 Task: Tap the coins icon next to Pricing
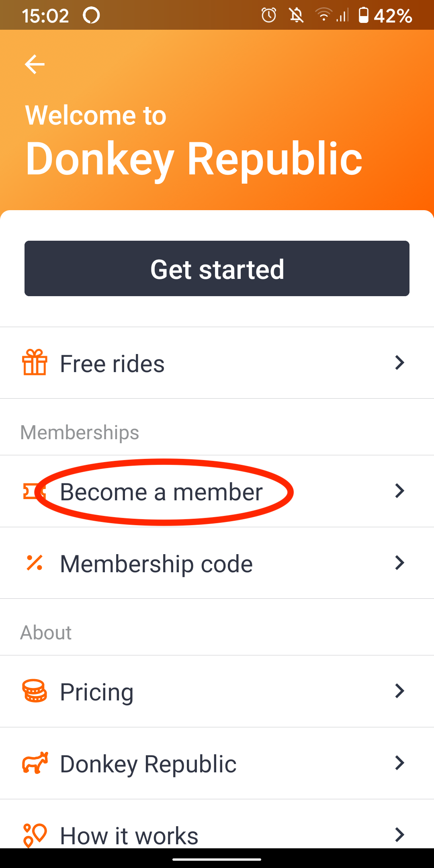(35, 691)
